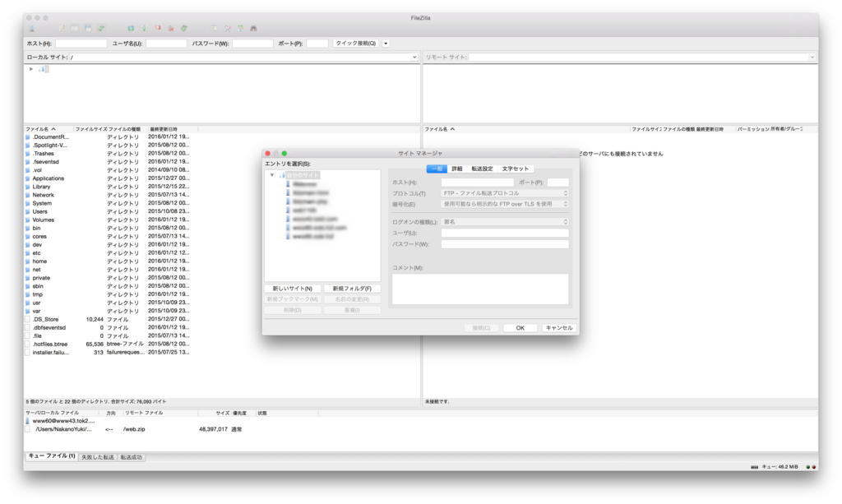Click Site Manager ホスト(H) input field
The image size is (842, 504).
coord(478,183)
